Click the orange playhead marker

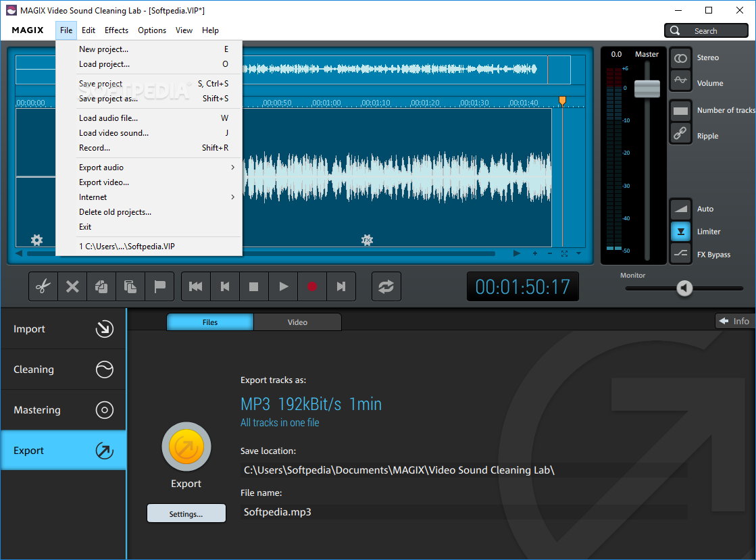562,100
